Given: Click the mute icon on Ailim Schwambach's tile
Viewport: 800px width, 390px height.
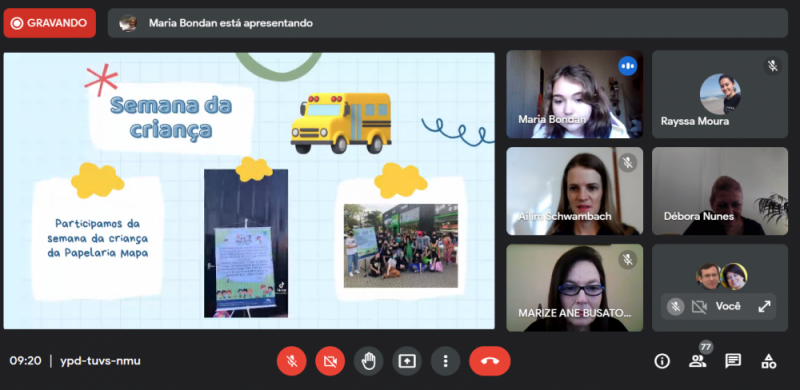Looking at the screenshot, I should coord(628,163).
